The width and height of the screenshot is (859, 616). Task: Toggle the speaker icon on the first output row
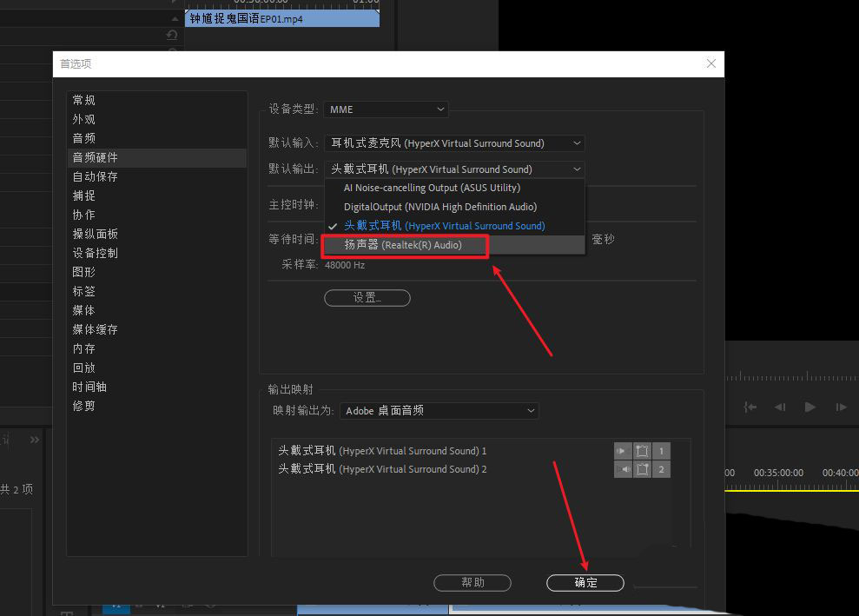(x=622, y=450)
